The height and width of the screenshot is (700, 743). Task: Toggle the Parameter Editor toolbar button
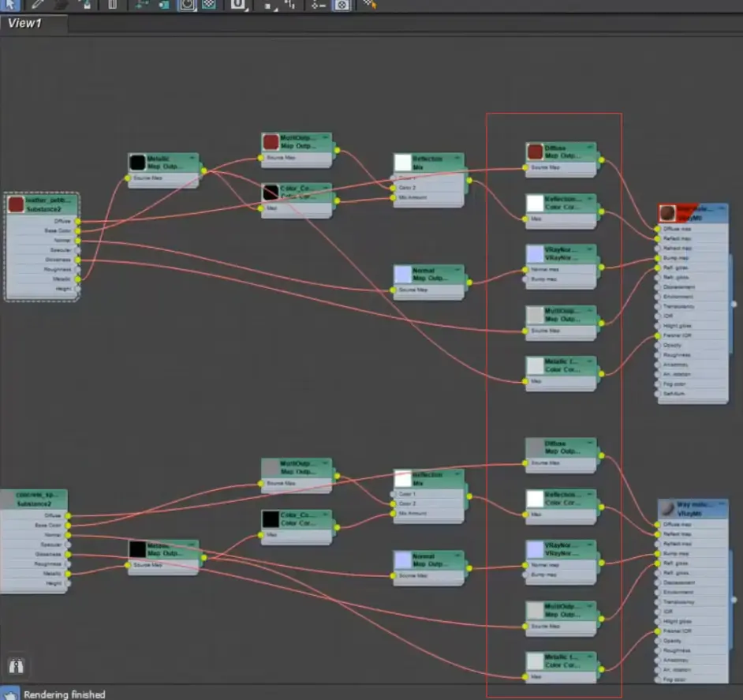pos(342,5)
